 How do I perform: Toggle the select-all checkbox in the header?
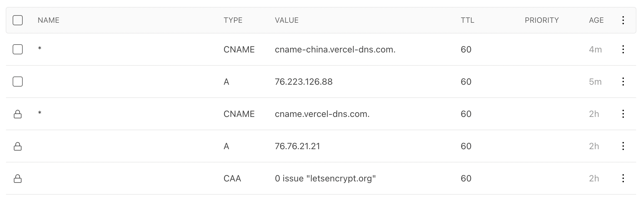[x=18, y=20]
